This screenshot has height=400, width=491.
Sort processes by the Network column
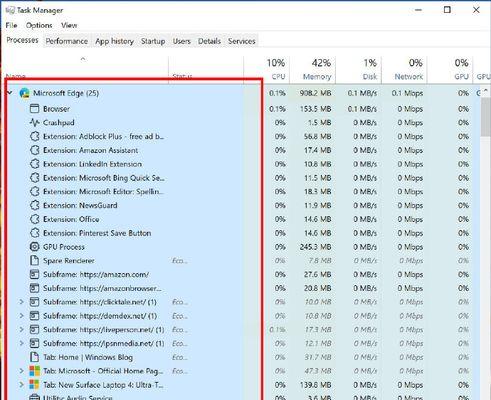point(404,69)
